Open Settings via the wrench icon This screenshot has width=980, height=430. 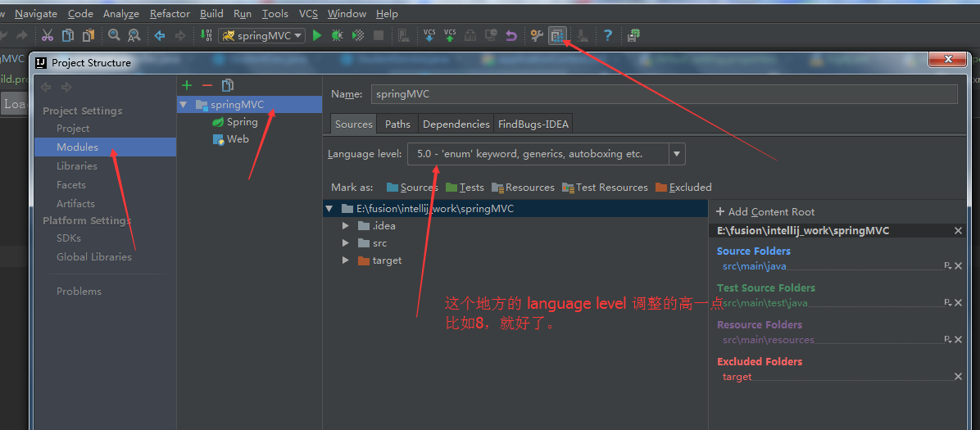(537, 35)
